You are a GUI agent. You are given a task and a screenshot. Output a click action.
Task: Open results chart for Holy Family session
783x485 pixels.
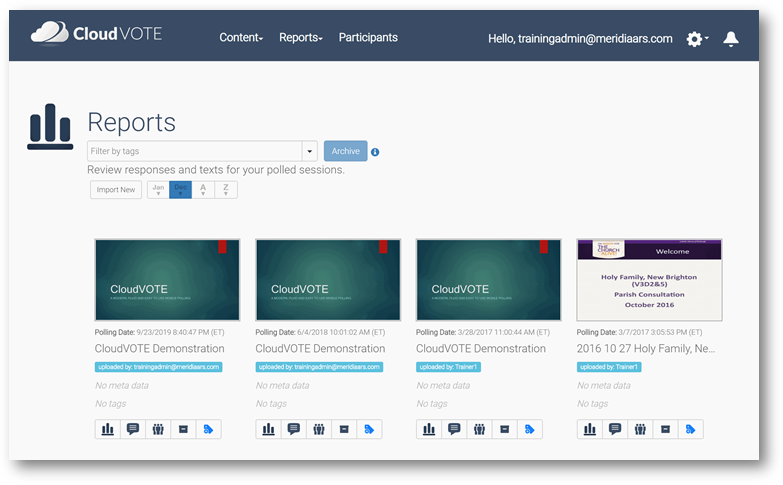(590, 429)
